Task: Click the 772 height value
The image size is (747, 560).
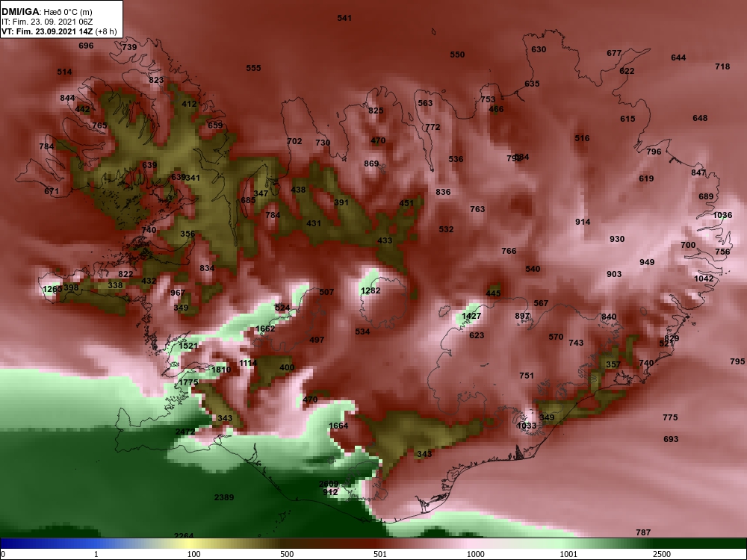Action: point(433,127)
